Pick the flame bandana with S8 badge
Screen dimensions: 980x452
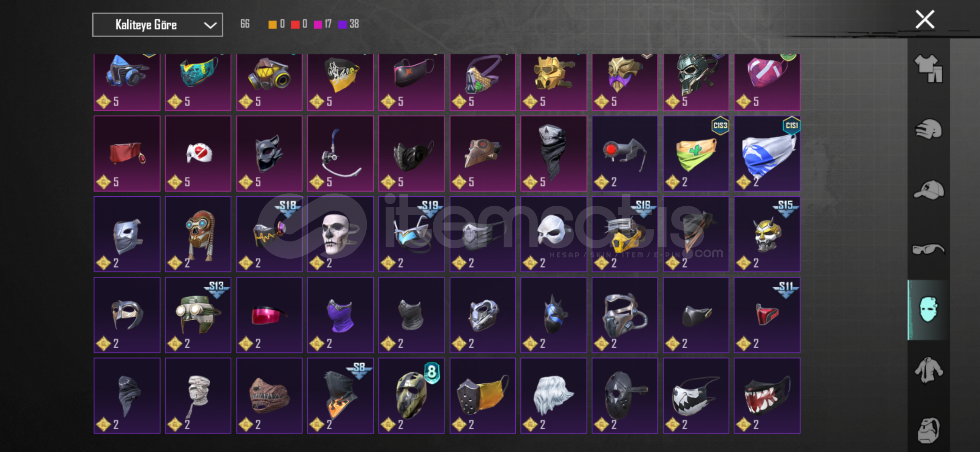[340, 395]
